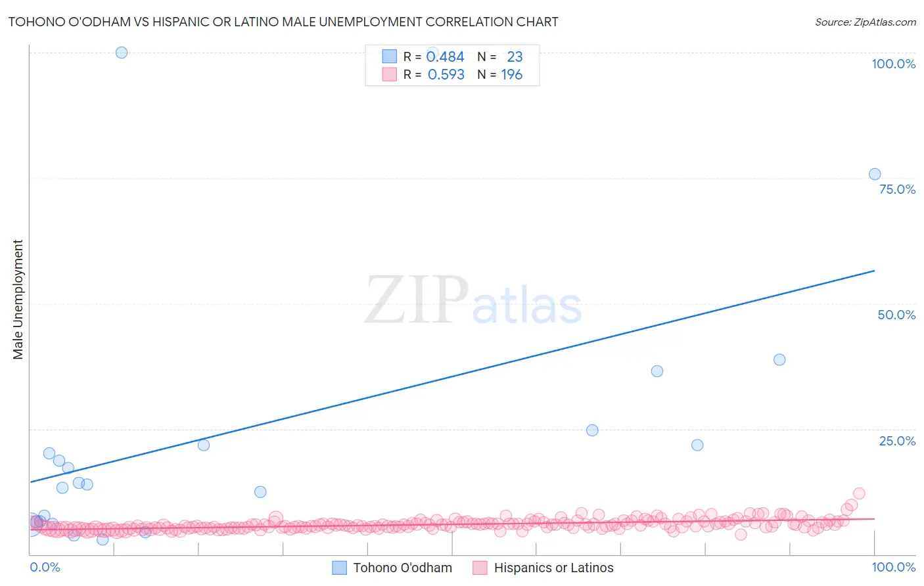Click the Tohono O'odham legend label
This screenshot has height=586, width=924.
tap(402, 568)
